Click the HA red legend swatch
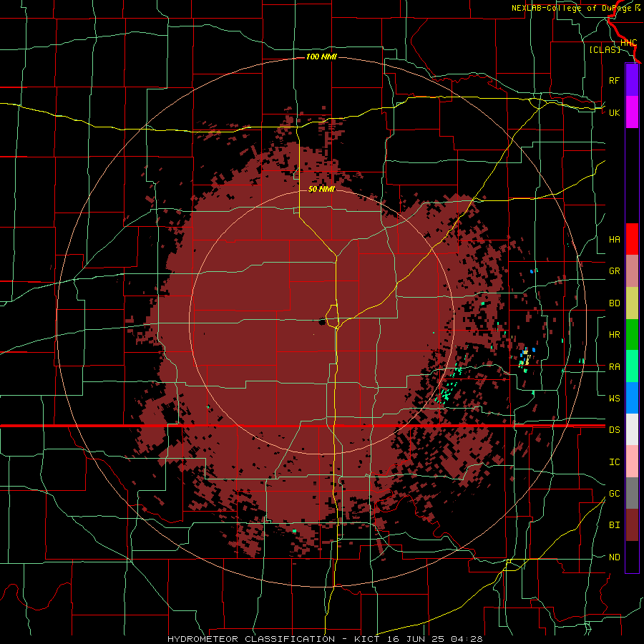 (x=632, y=239)
